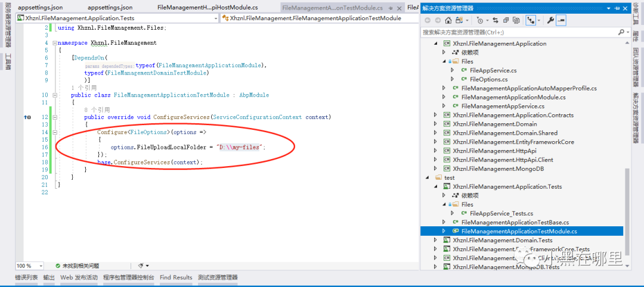Click the code cleanup broom icon in editor footer

141,266
